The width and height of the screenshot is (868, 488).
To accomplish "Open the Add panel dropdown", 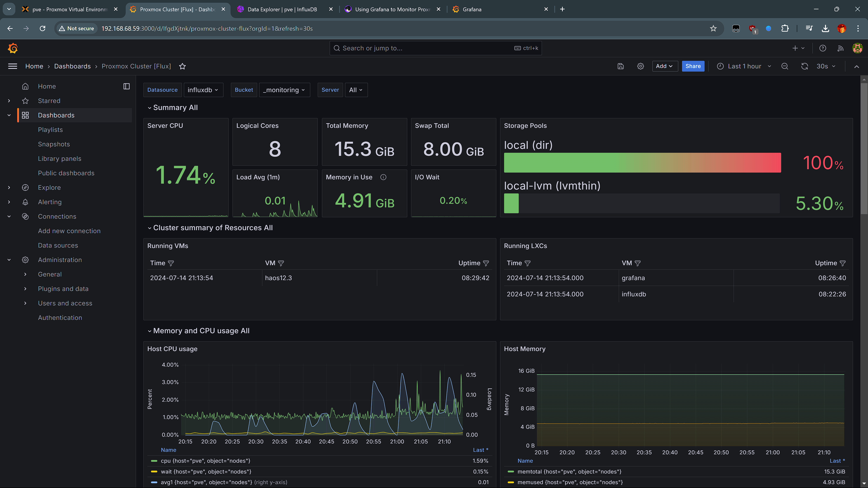I will pyautogui.click(x=665, y=66).
